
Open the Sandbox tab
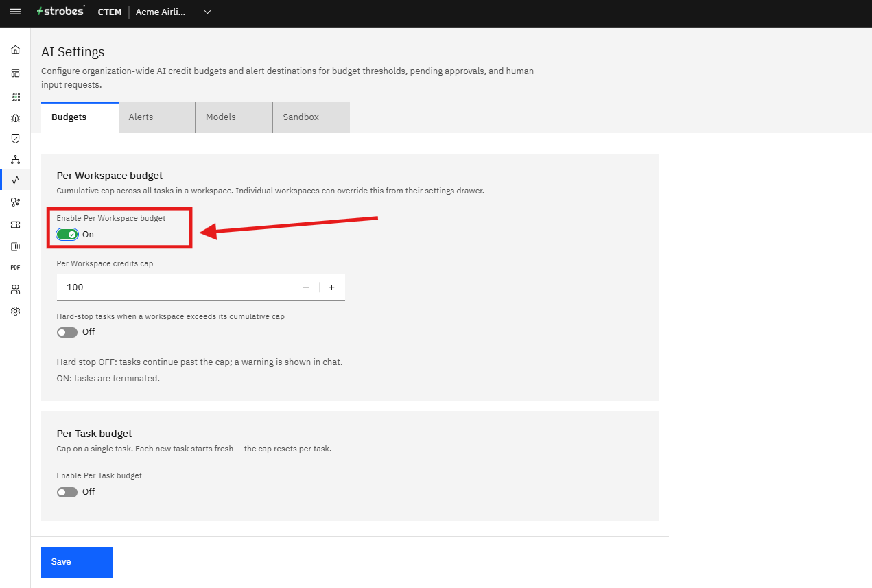[x=311, y=117]
